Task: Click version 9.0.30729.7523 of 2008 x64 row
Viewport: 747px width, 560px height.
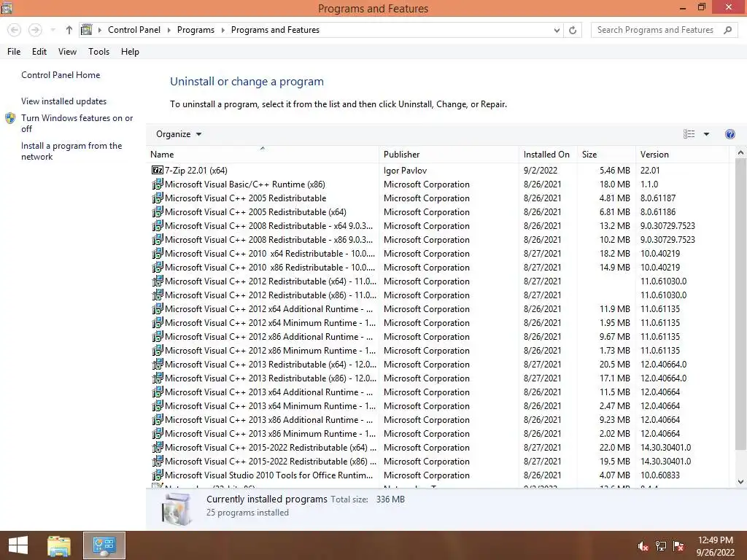Action: (667, 226)
